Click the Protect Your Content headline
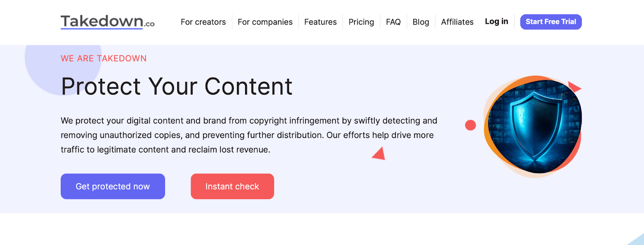The width and height of the screenshot is (644, 245). (x=177, y=86)
